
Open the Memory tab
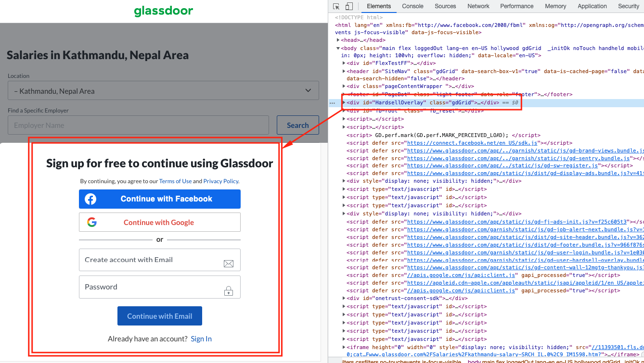[555, 6]
